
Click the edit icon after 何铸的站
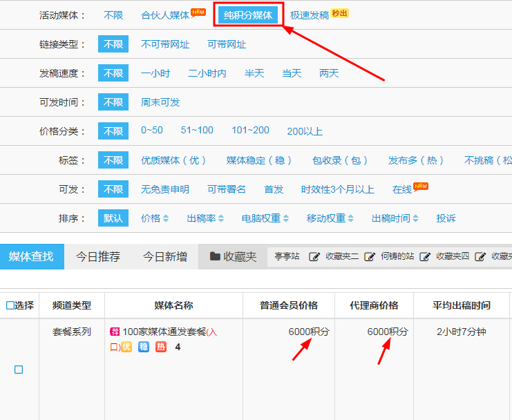tap(425, 257)
